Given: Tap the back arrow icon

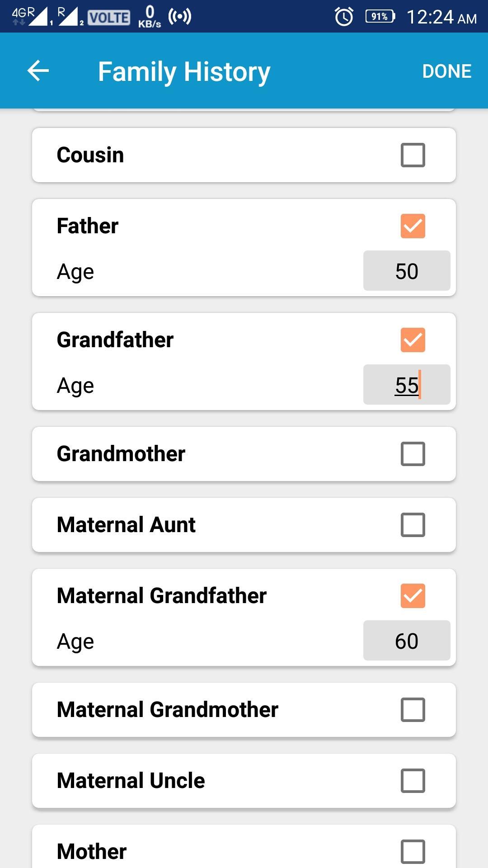Looking at the screenshot, I should pyautogui.click(x=38, y=71).
